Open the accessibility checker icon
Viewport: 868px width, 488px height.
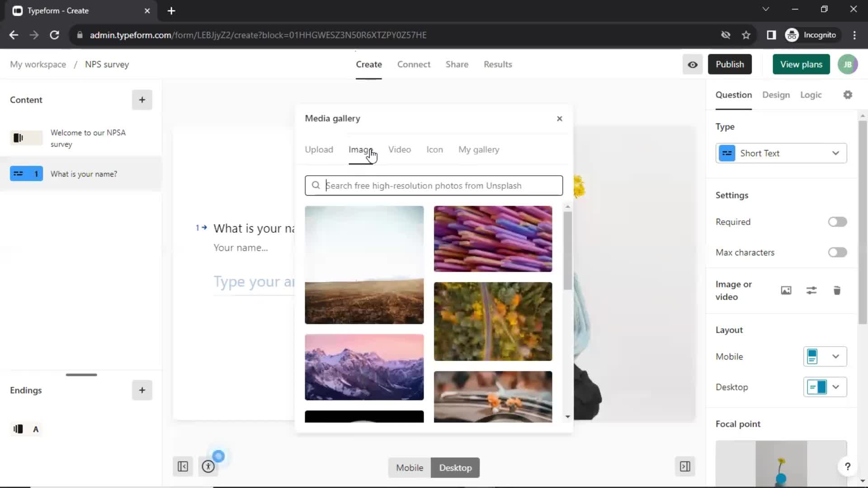(x=208, y=466)
